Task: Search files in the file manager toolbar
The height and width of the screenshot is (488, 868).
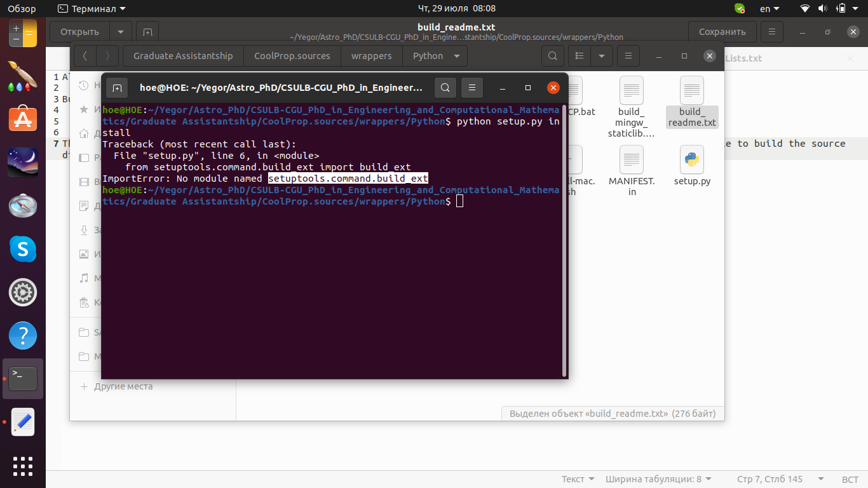Action: coord(552,56)
